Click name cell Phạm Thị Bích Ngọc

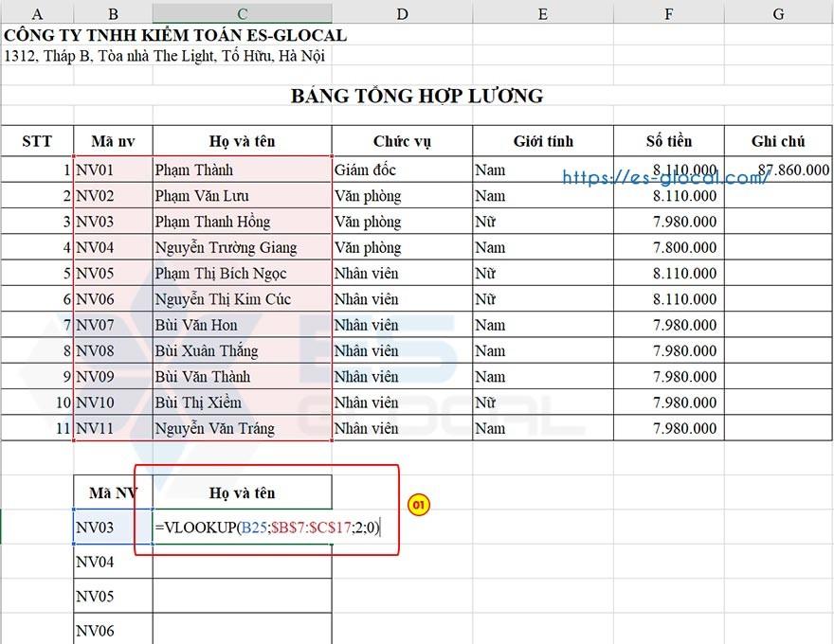point(242,273)
